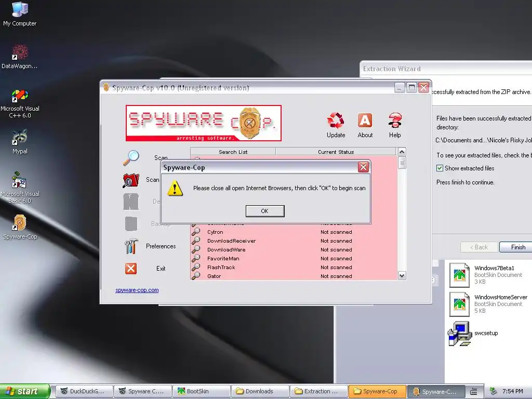Click the Search List column header
The image size is (532, 399).
pyautogui.click(x=233, y=152)
